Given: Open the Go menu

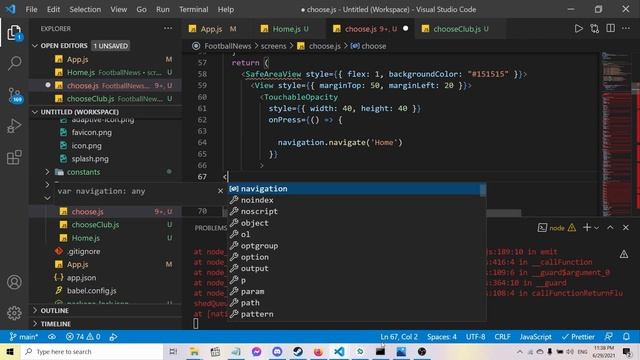Looking at the screenshot, I should 141,9.
